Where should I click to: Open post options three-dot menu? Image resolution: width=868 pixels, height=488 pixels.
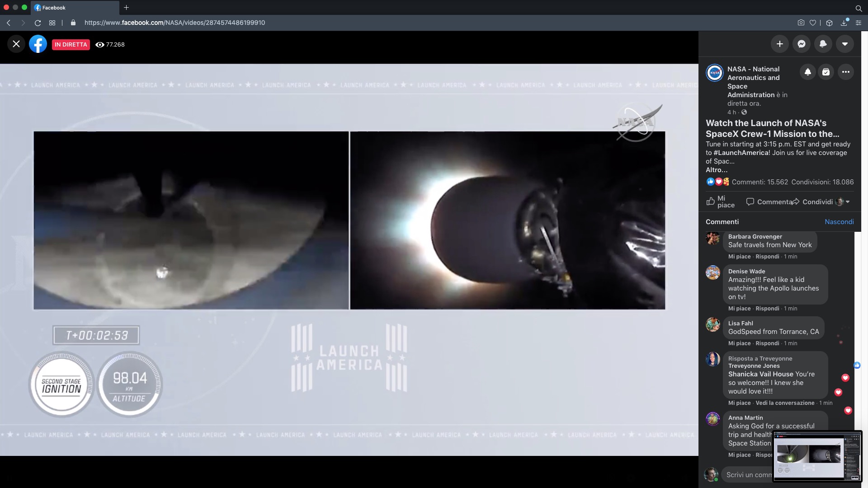coord(846,72)
